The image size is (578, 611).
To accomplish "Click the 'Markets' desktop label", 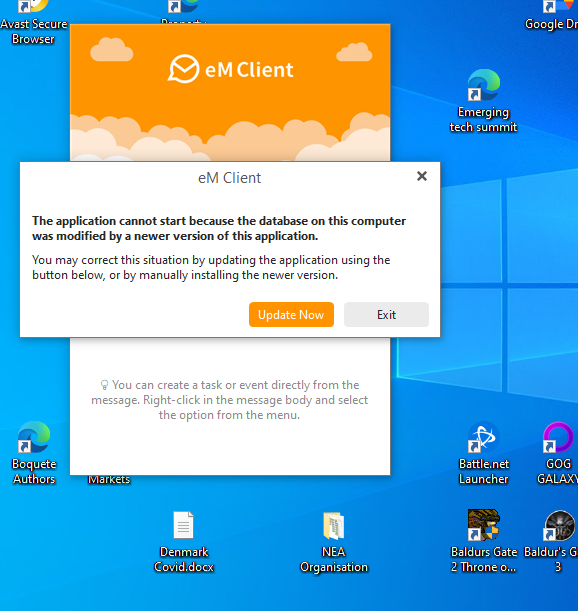I will pyautogui.click(x=109, y=479).
